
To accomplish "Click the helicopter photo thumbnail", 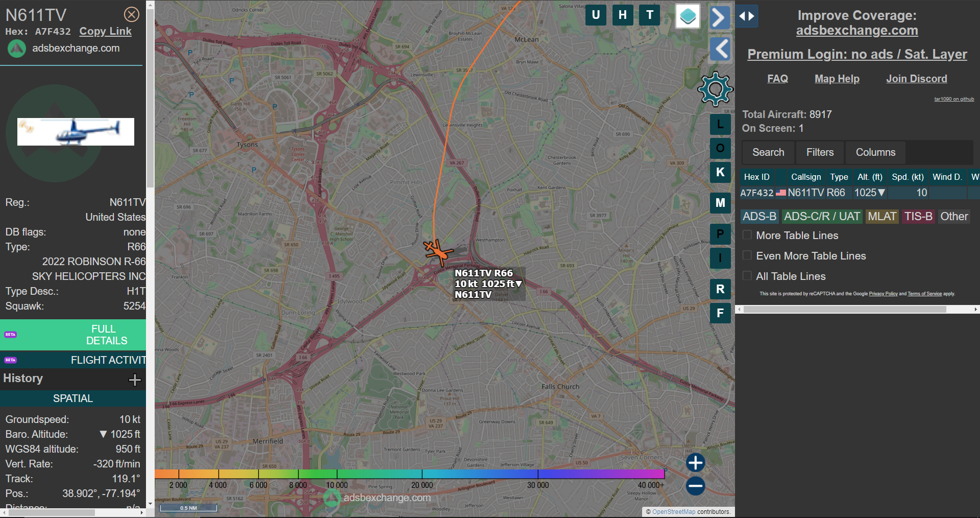I will coord(76,132).
